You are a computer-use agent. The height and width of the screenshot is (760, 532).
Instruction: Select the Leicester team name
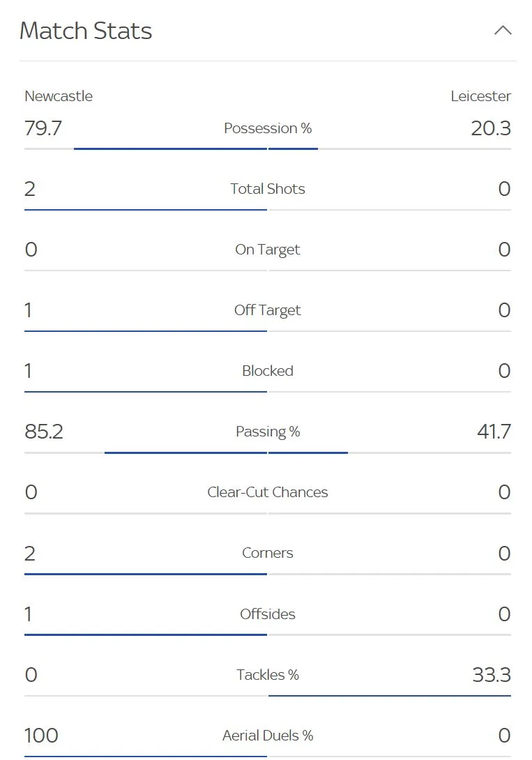pos(480,96)
